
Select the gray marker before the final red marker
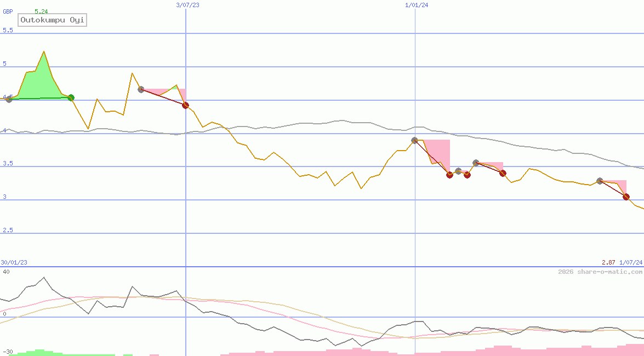pos(600,181)
